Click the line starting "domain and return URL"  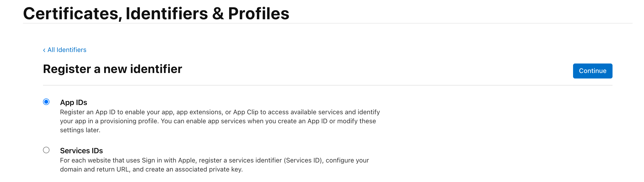click(x=151, y=169)
